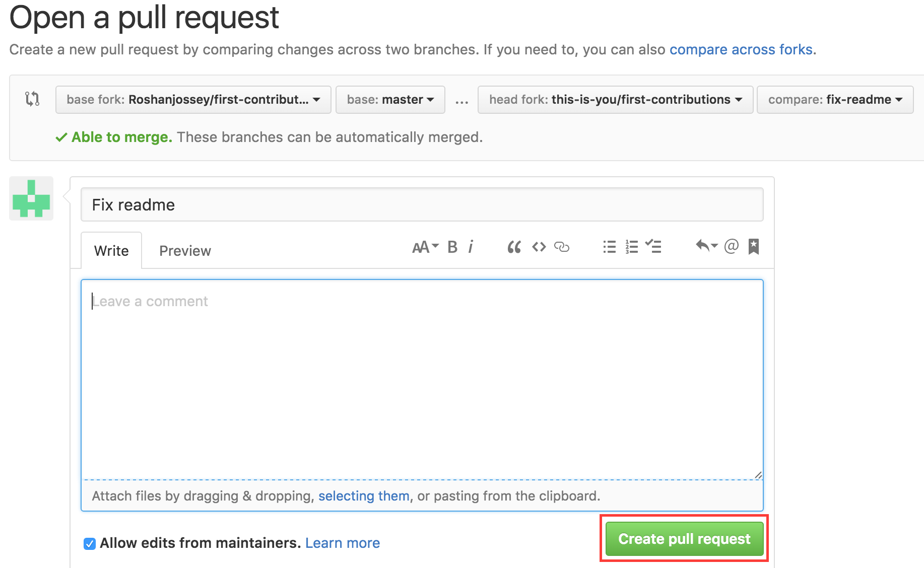The height and width of the screenshot is (568, 924).
Task: Expand the base: master branch dropdown
Action: tap(390, 100)
